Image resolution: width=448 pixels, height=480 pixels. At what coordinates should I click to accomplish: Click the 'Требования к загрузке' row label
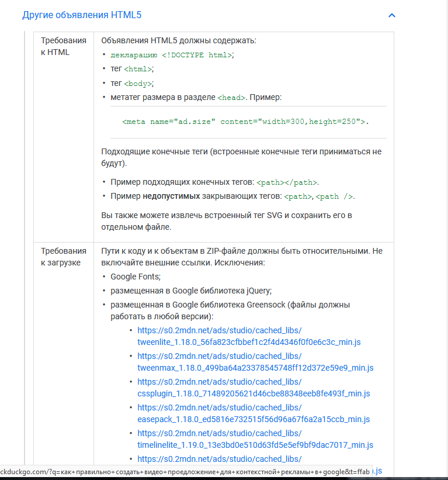tap(64, 257)
